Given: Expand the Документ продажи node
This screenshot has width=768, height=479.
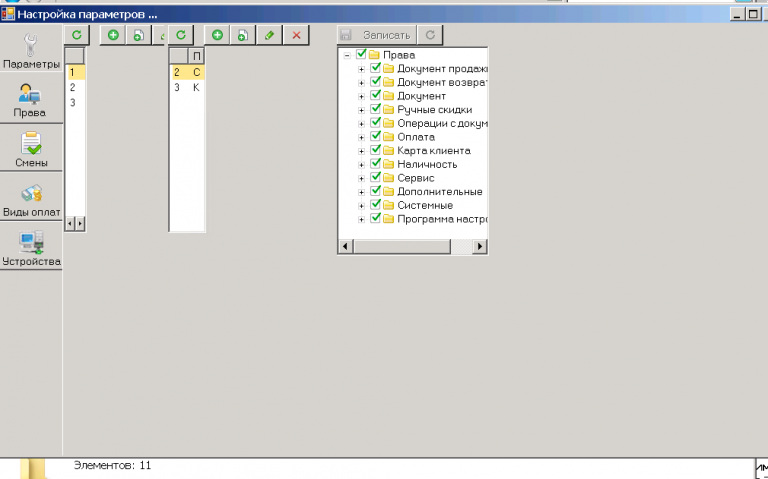Looking at the screenshot, I should click(x=361, y=69).
